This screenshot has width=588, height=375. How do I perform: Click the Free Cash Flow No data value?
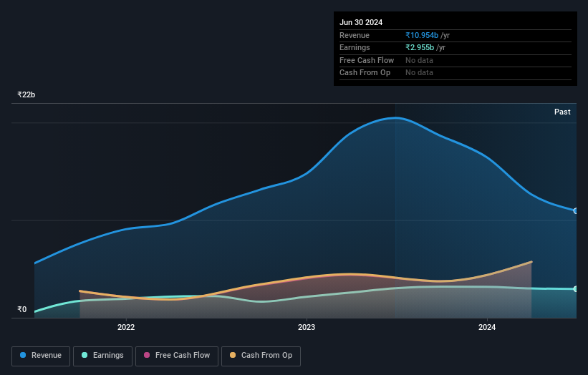419,60
